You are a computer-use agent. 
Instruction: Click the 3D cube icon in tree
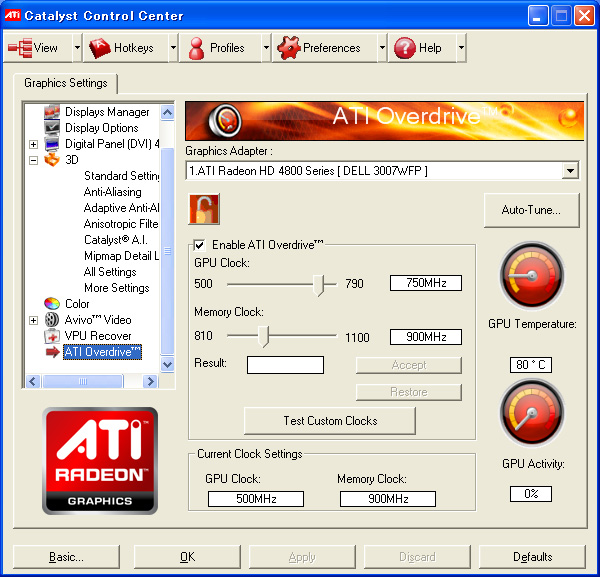click(x=52, y=160)
